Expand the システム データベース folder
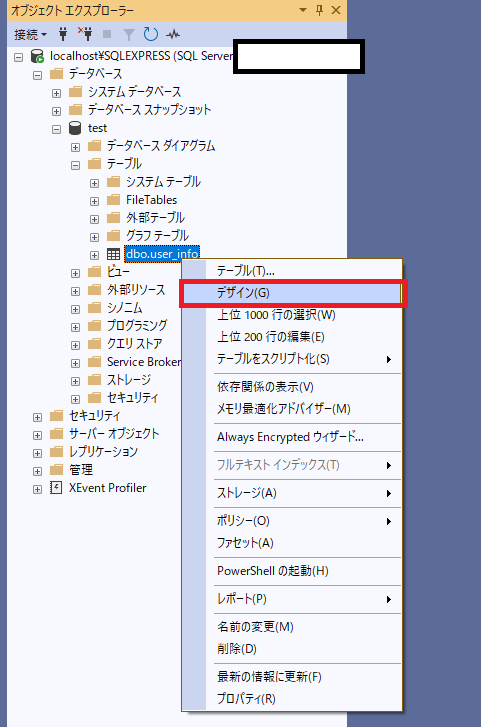The image size is (481, 727). pos(57,93)
